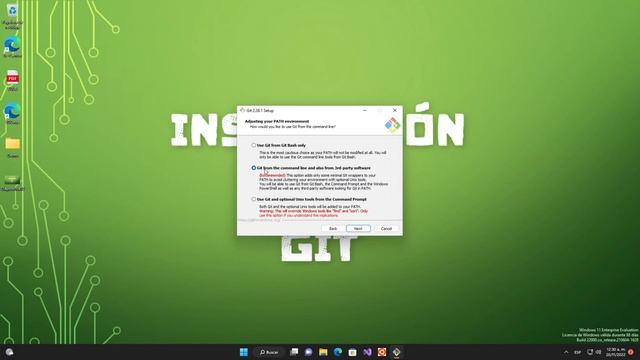Open the Recycle Bin desktop icon
Image resolution: width=640 pixels, height=360 pixels.
(x=12, y=16)
